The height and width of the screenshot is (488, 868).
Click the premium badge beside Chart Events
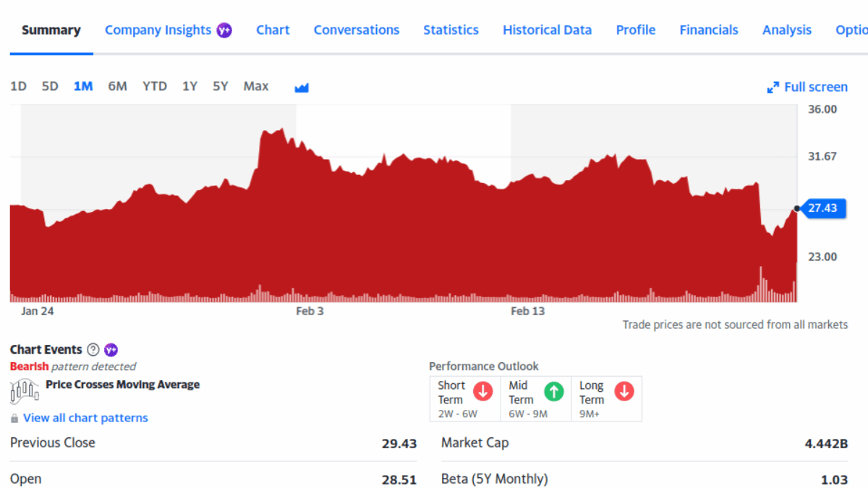[111, 350]
